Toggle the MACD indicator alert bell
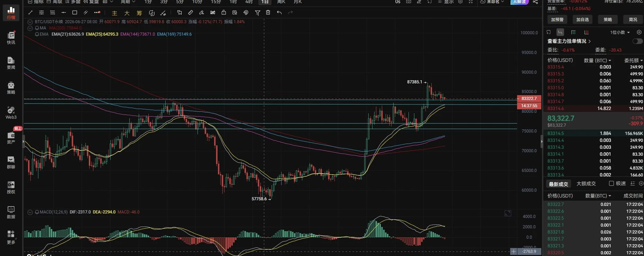The image size is (644, 256). point(37,212)
